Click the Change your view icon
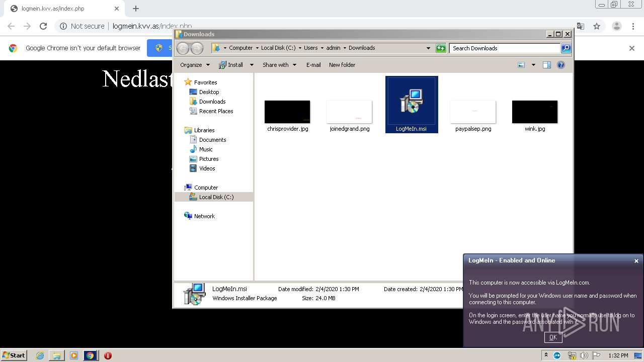Image resolution: width=644 pixels, height=362 pixels. pyautogui.click(x=521, y=65)
